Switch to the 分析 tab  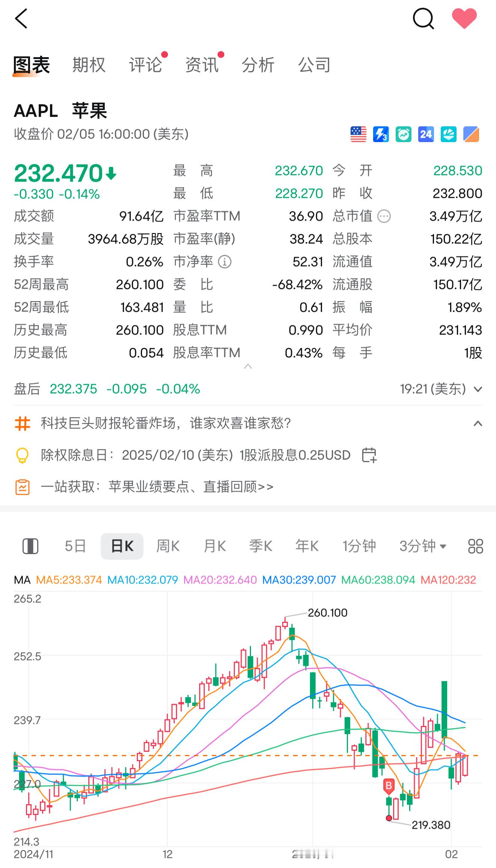click(x=258, y=65)
